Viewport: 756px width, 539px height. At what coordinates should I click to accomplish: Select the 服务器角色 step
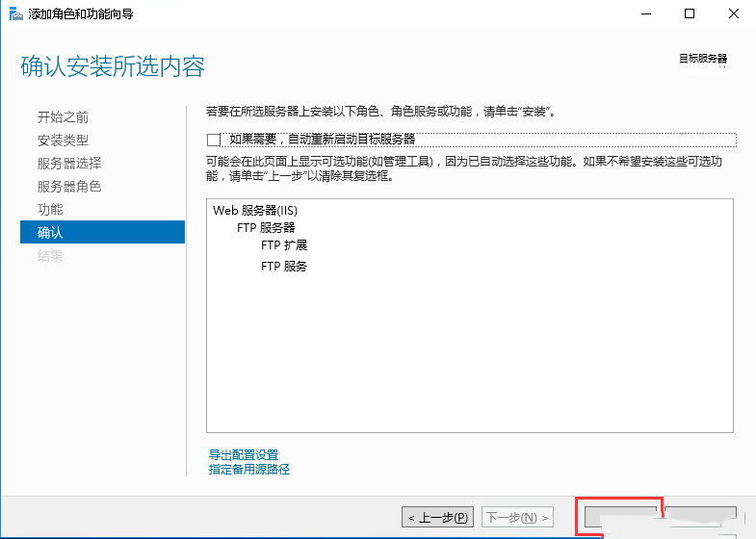69,187
